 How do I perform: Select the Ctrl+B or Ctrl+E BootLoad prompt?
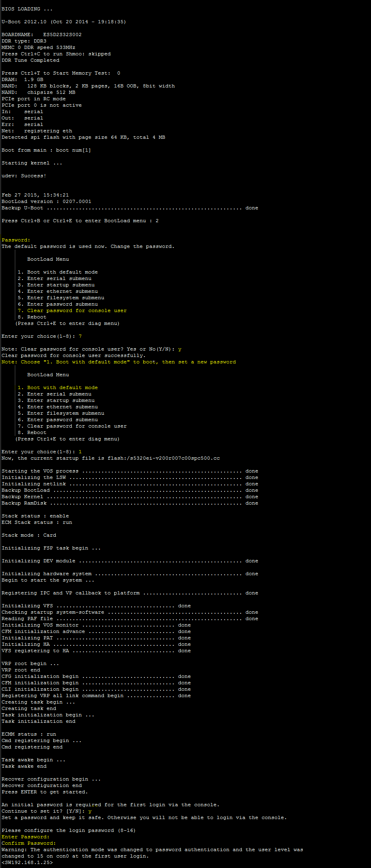click(80, 221)
